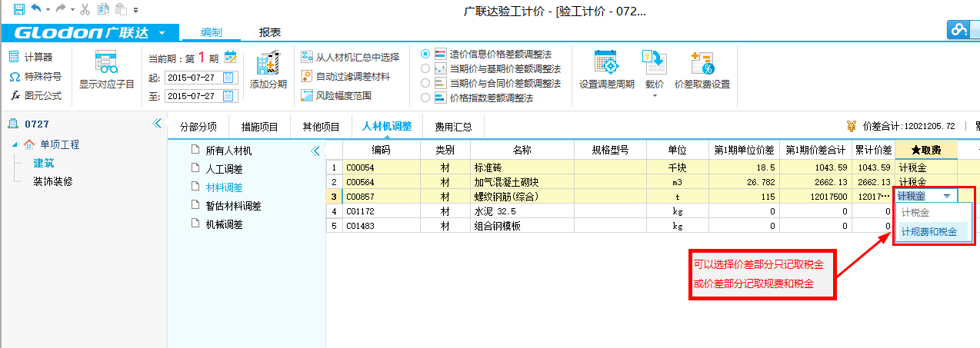Open 特殊符号 special symbols
The image size is (980, 348).
35,77
